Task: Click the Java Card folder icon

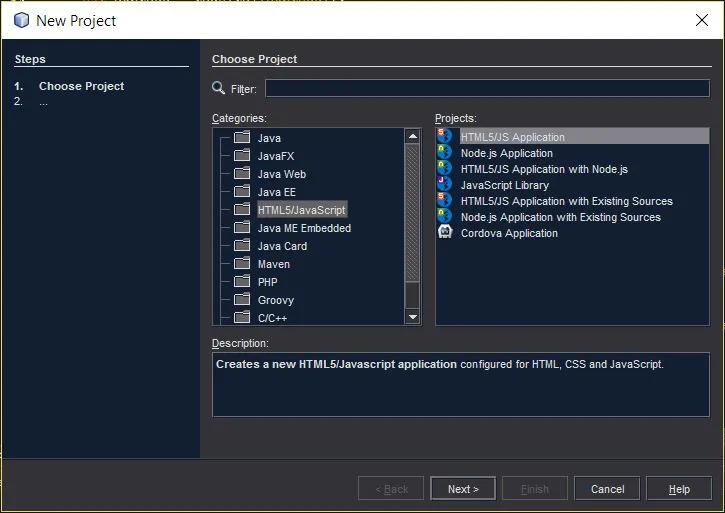Action: 242,245
